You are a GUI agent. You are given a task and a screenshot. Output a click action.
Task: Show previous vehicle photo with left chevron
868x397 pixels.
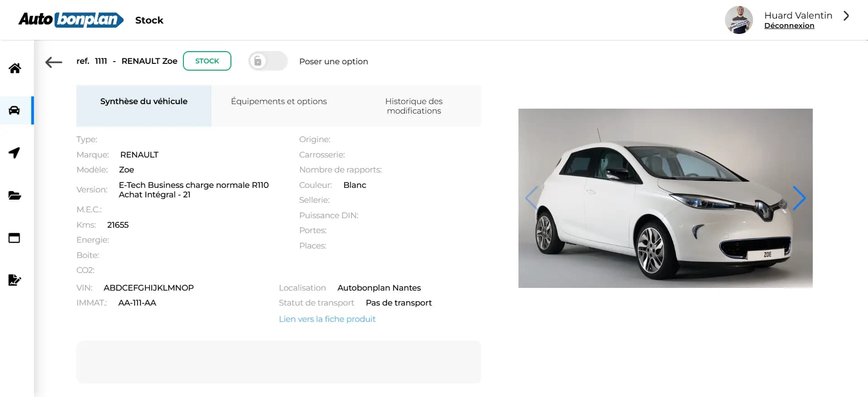(x=532, y=198)
